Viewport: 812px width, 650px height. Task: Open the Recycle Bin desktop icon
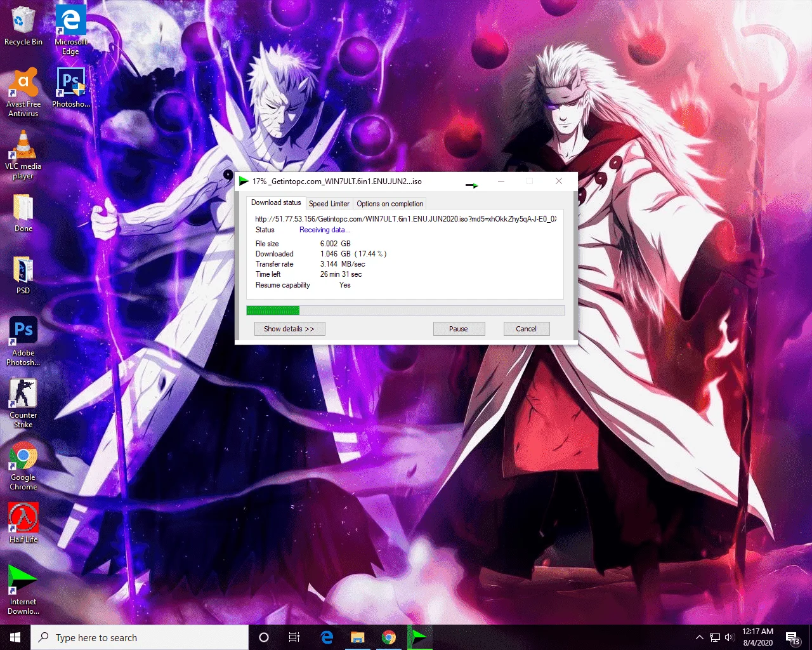23,27
